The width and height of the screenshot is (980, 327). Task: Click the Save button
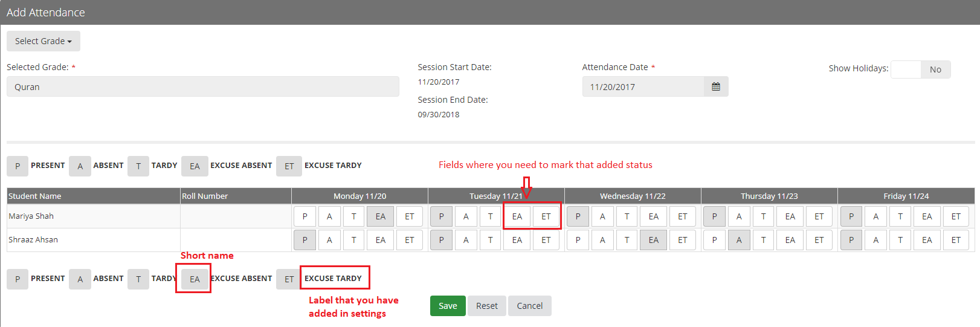[448, 306]
